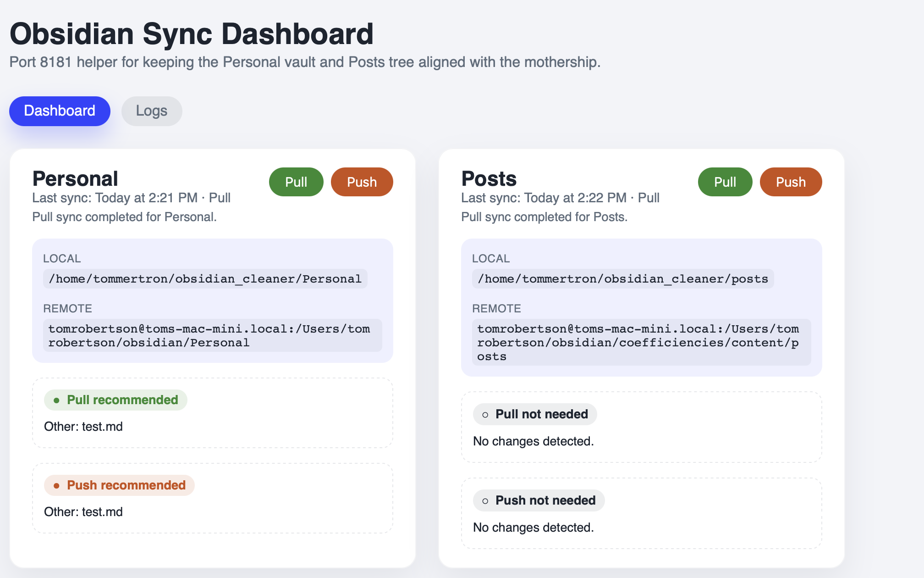Click test.md under Pull recommended

tap(102, 427)
